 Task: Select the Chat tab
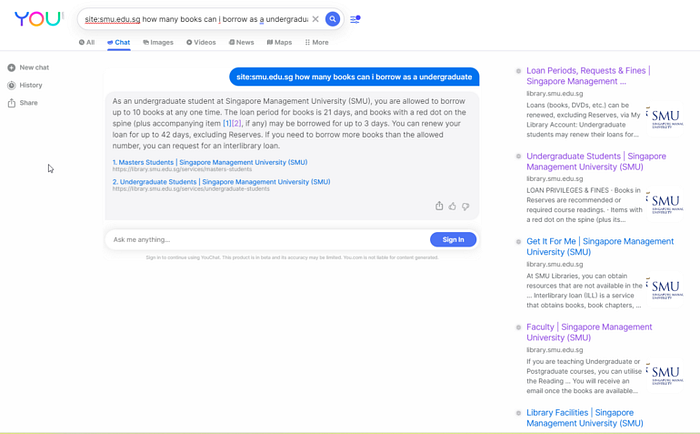point(119,42)
